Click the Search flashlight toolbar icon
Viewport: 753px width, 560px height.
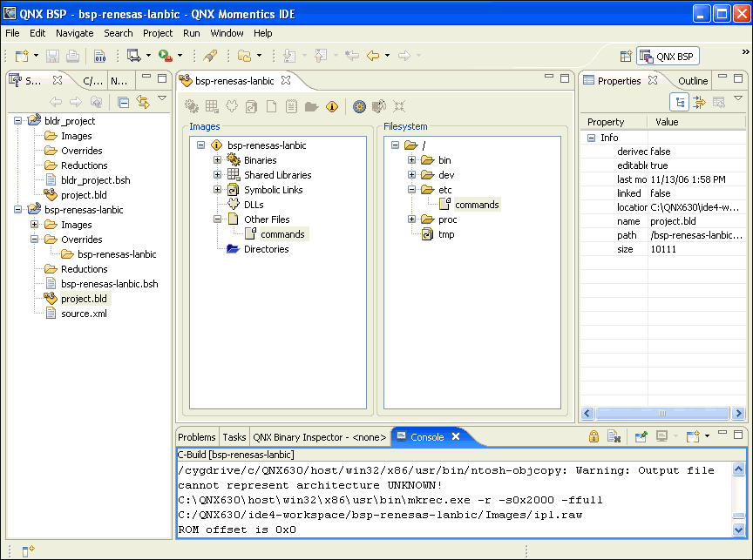click(x=210, y=56)
